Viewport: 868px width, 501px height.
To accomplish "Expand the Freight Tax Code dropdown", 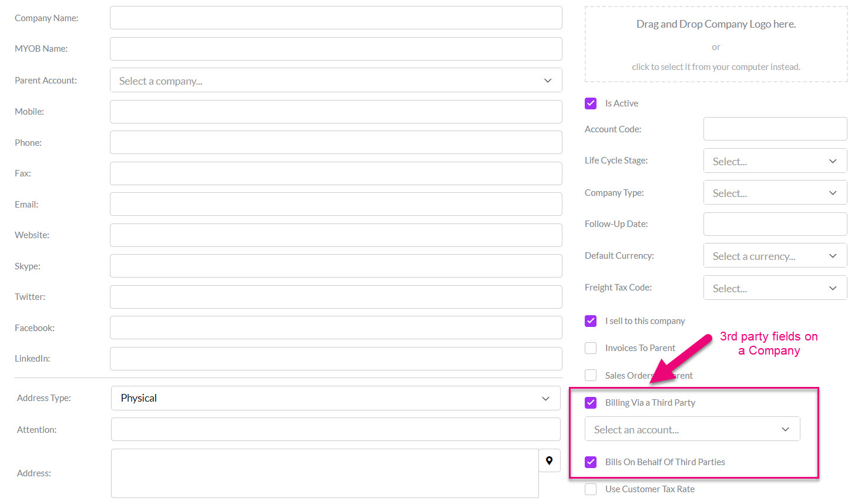I will tap(775, 288).
